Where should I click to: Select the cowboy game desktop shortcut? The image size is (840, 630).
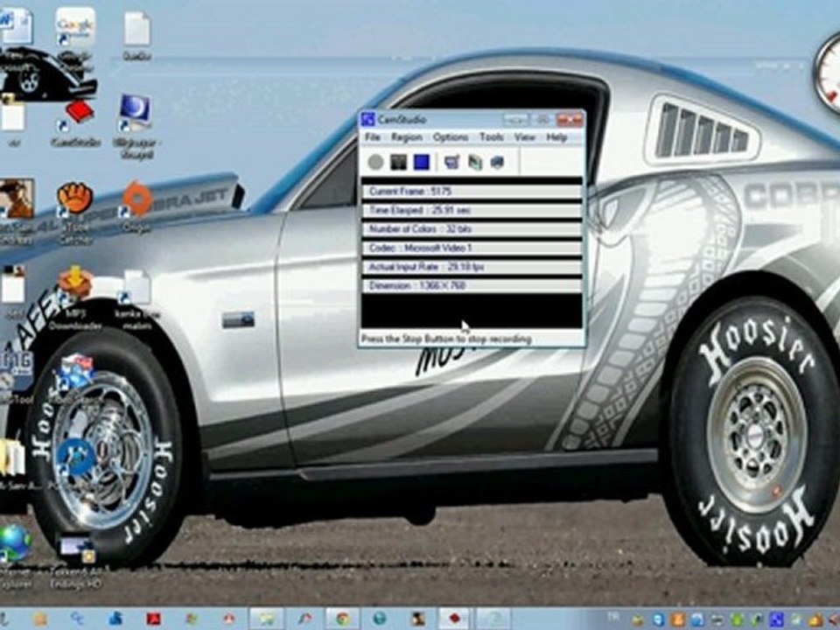click(16, 212)
